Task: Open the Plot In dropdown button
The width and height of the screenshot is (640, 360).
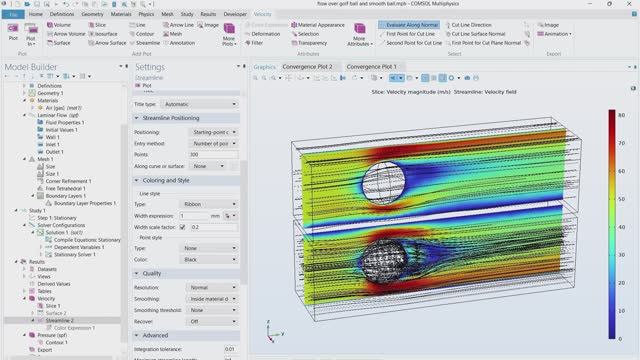Action: 31,34
